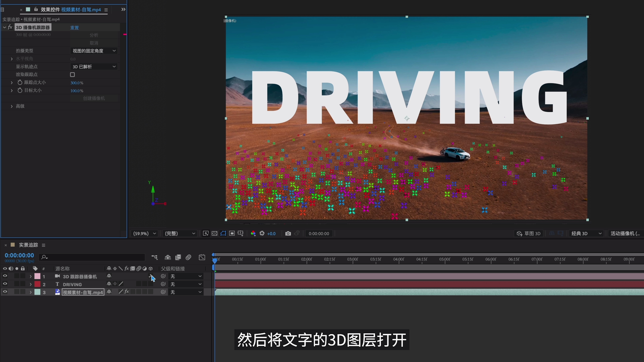Click the region of interest icon
Image resolution: width=644 pixels, height=362 pixels.
(232, 233)
